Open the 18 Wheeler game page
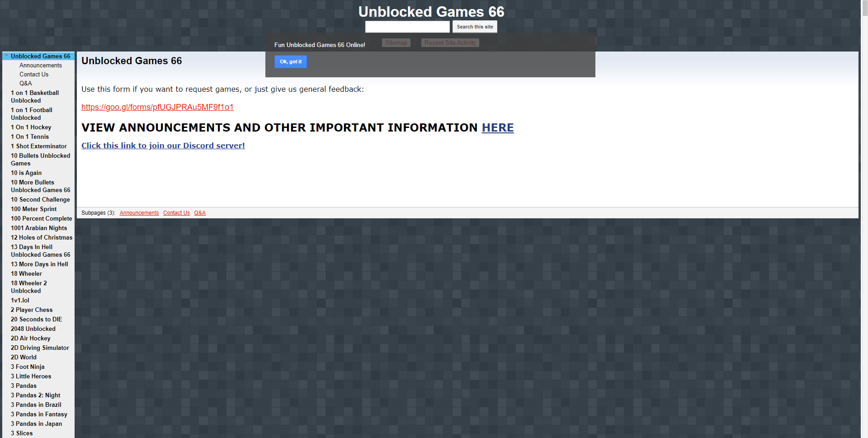This screenshot has height=438, width=868. (x=26, y=274)
